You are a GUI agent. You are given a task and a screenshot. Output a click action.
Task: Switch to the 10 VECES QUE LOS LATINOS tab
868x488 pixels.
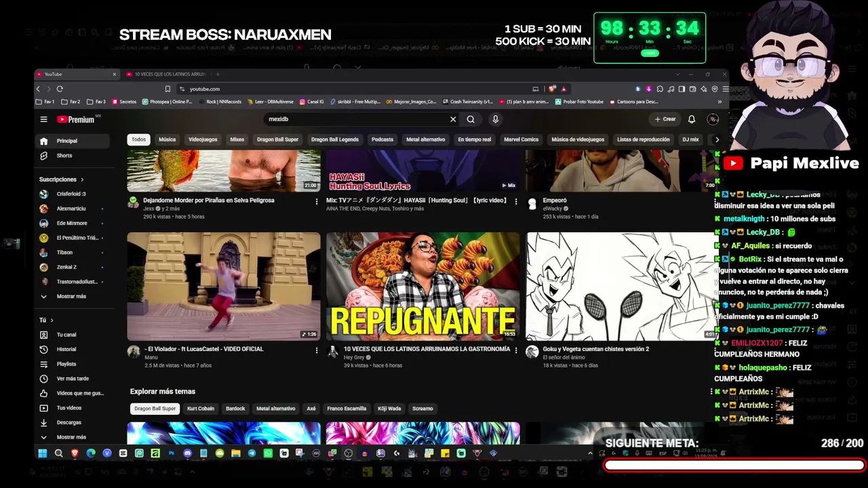pos(165,74)
